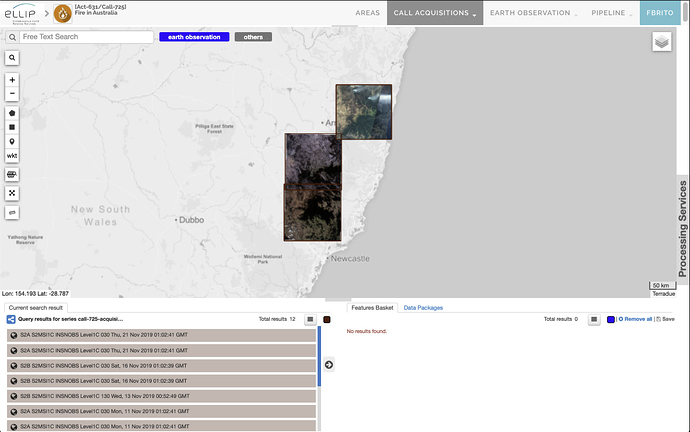
Task: Click the map zoom out minus button
Action: click(x=12, y=94)
